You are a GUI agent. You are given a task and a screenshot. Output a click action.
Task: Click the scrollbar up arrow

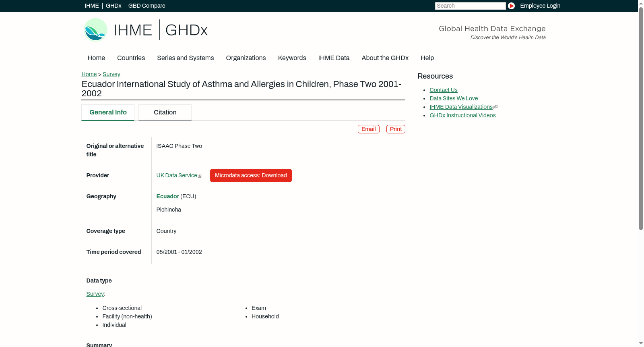641,3
